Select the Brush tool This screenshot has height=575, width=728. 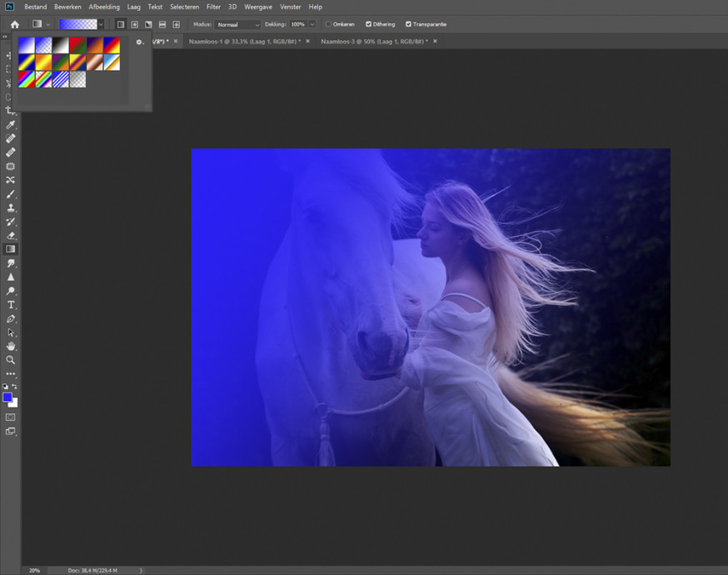(x=10, y=194)
